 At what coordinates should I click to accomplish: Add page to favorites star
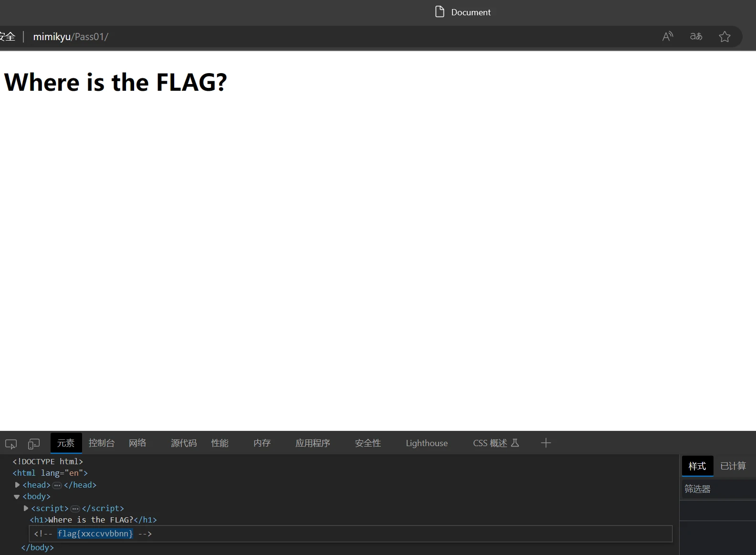(x=724, y=36)
